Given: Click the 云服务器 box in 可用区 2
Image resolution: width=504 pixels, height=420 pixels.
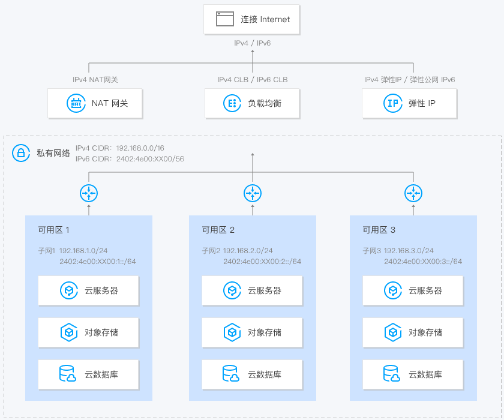Looking at the screenshot, I should [x=252, y=290].
